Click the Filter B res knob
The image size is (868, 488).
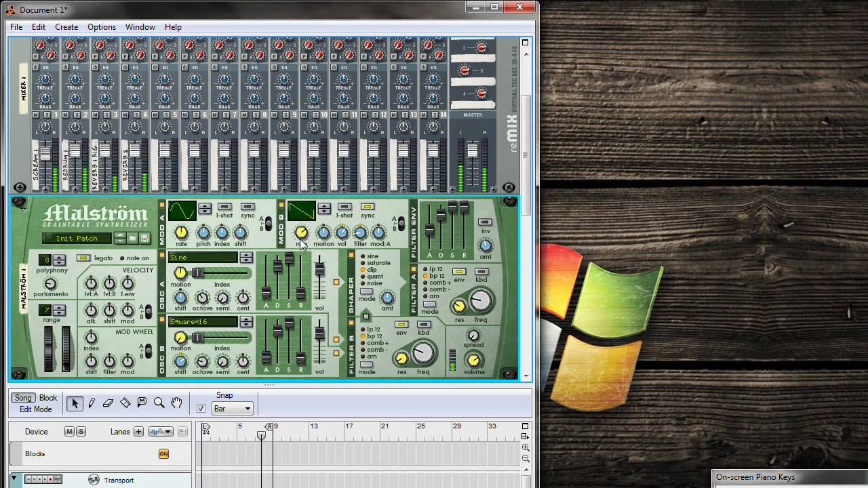pos(402,358)
